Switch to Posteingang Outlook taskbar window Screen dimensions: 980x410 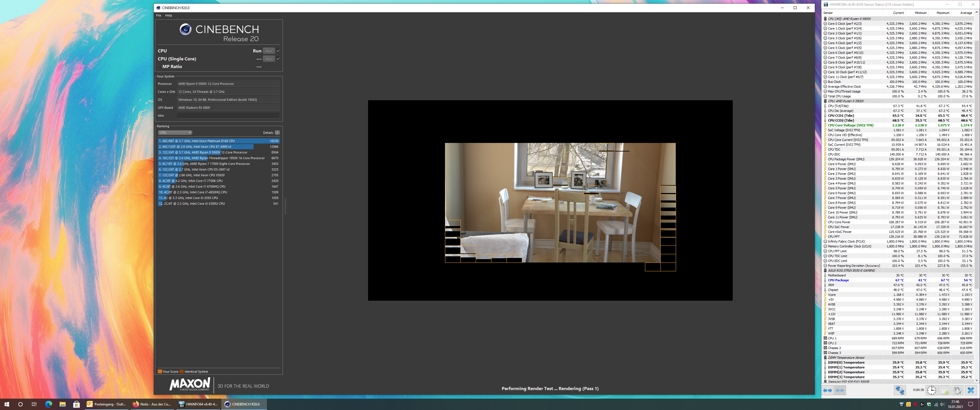[106, 404]
